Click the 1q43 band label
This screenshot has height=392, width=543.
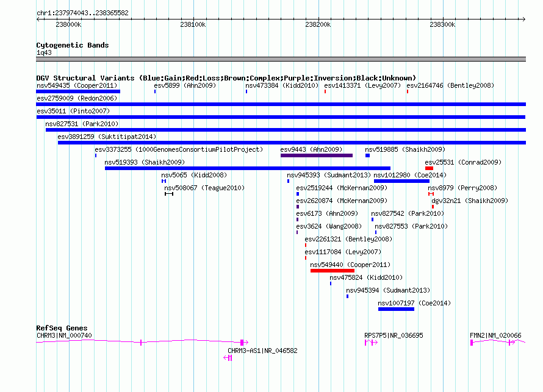point(44,52)
